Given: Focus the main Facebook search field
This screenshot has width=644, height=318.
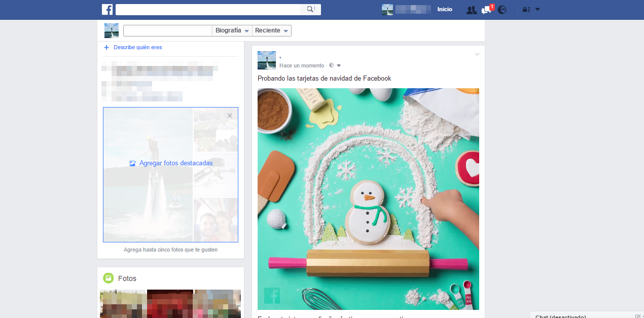Looking at the screenshot, I should [x=208, y=10].
